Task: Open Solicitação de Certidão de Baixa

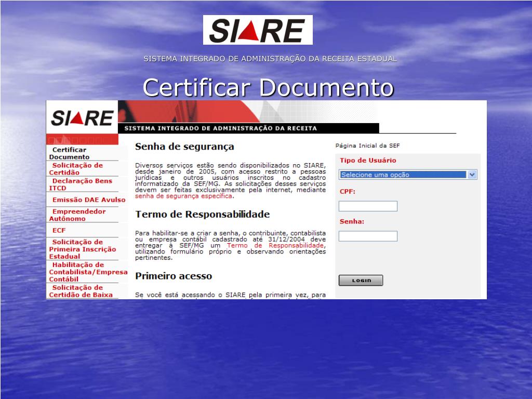Action: [81, 291]
